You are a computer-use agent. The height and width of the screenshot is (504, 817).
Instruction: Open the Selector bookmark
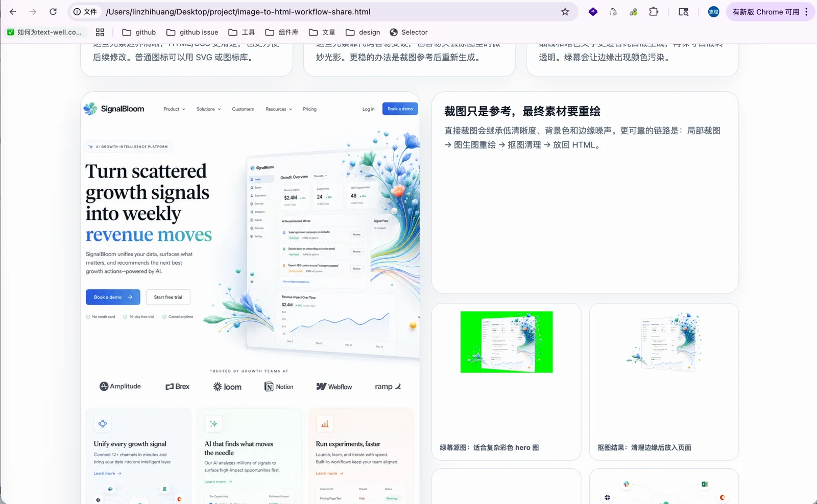[408, 32]
